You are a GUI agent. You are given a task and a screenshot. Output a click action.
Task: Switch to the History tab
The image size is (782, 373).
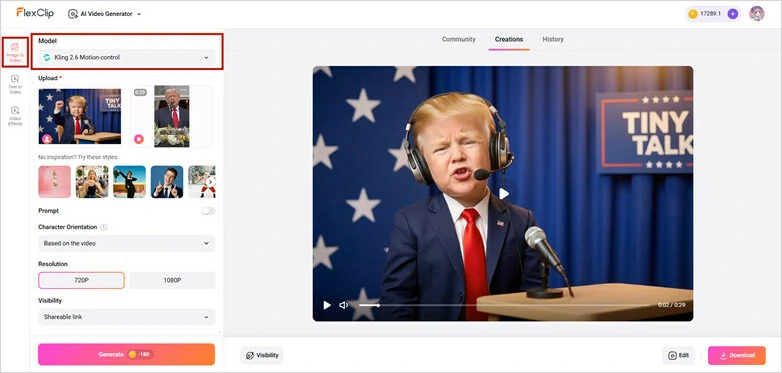click(x=553, y=39)
